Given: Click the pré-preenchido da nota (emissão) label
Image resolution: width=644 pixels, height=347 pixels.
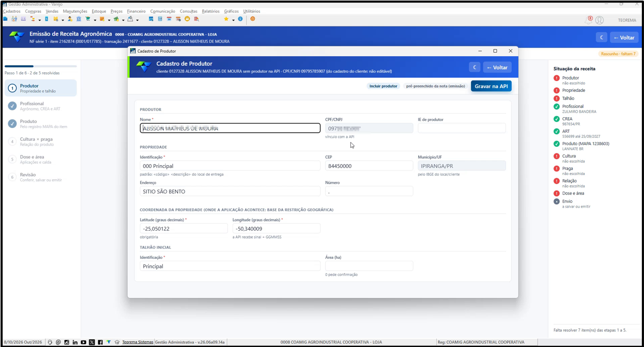Looking at the screenshot, I should tap(435, 86).
